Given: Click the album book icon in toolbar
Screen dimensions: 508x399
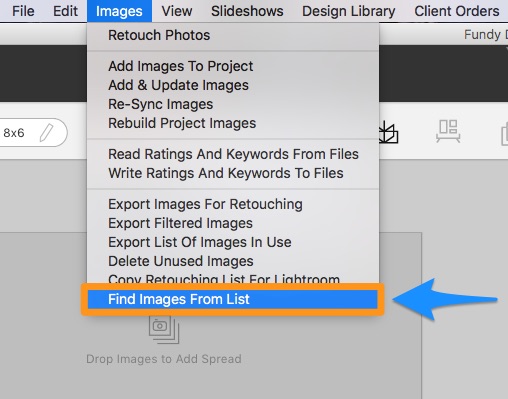Looking at the screenshot, I should [x=389, y=132].
